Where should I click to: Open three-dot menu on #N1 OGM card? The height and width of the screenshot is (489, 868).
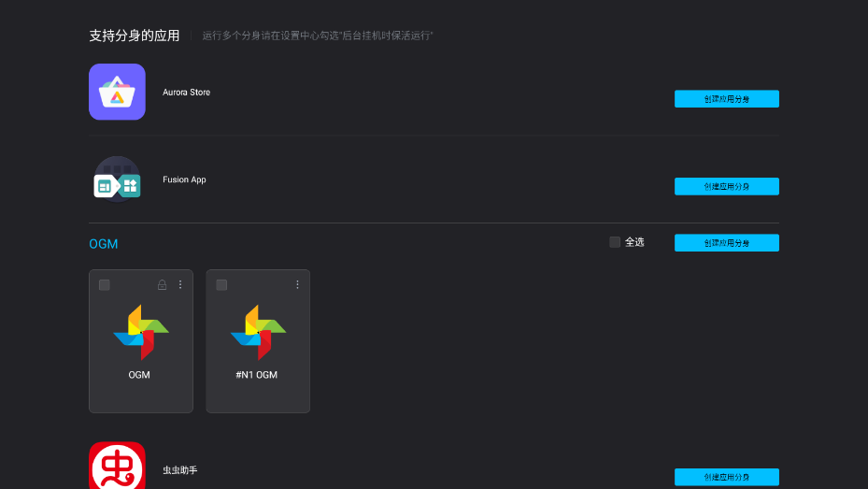click(x=298, y=284)
